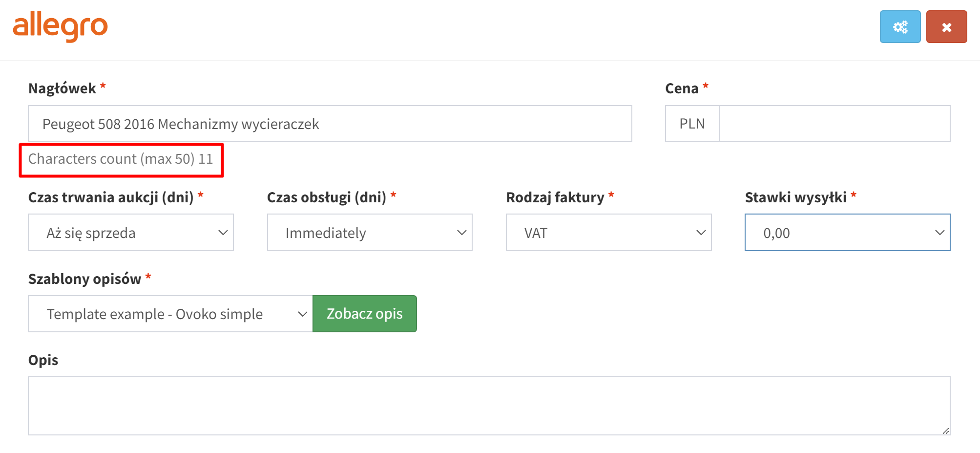
Task: Click the Stawki wysyłki label
Action: pyautogui.click(x=795, y=197)
